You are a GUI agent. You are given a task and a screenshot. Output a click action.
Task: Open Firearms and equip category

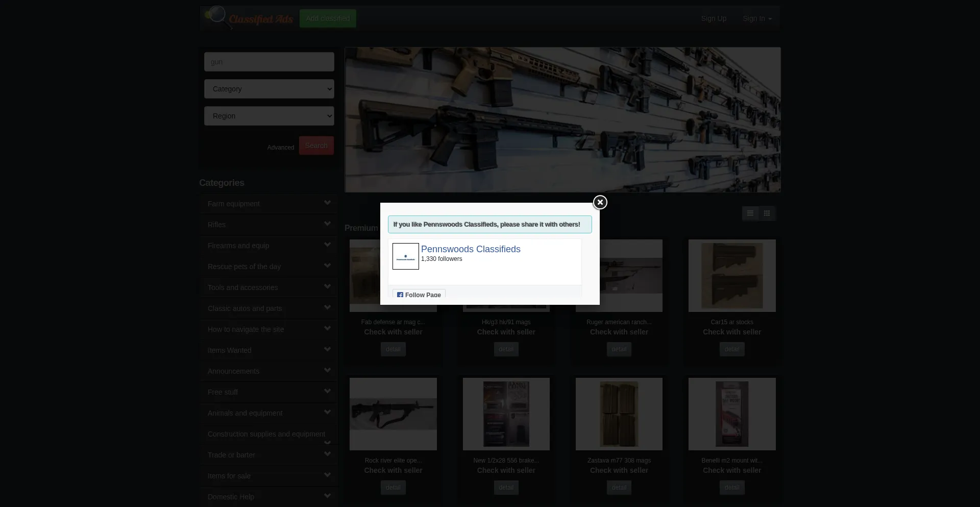[238, 246]
